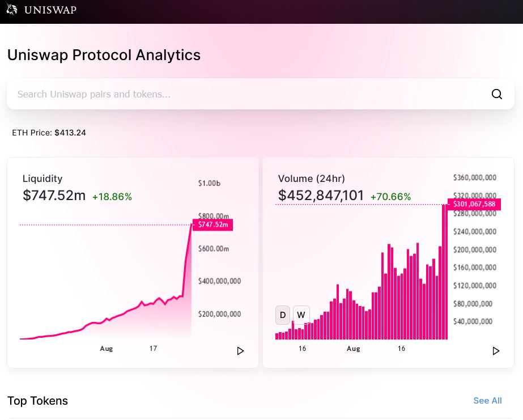Image resolution: width=523 pixels, height=420 pixels.
Task: Play the Liquidity chart animation
Action: (x=240, y=351)
